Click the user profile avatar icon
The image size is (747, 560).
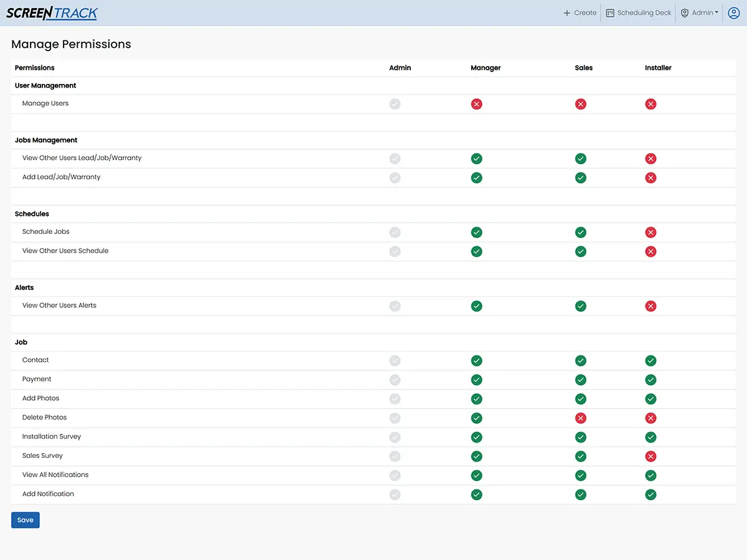coord(733,13)
